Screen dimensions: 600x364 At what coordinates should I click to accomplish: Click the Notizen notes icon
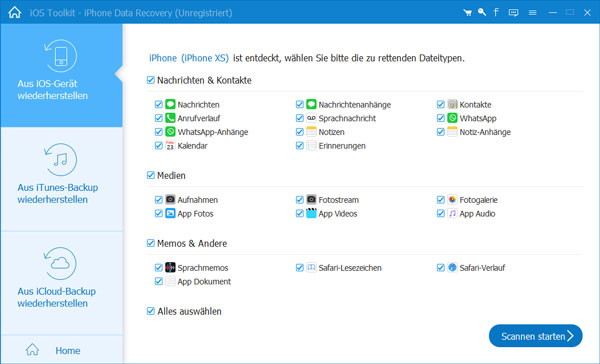click(x=311, y=132)
